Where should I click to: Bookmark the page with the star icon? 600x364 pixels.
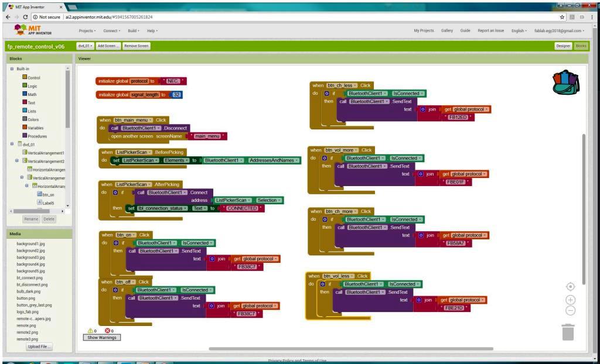coord(562,17)
